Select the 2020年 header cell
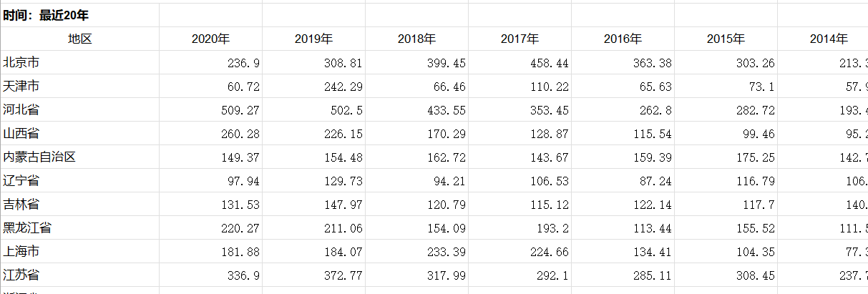 (x=210, y=39)
